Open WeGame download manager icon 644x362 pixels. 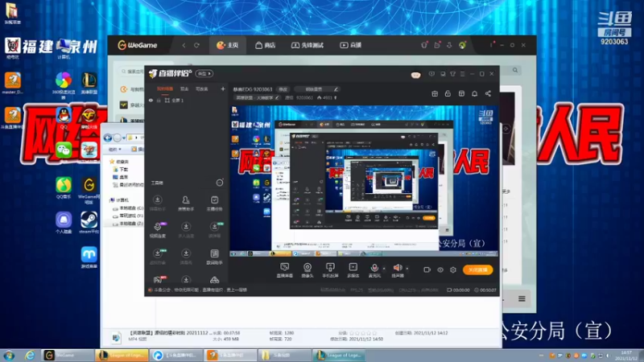tap(449, 45)
